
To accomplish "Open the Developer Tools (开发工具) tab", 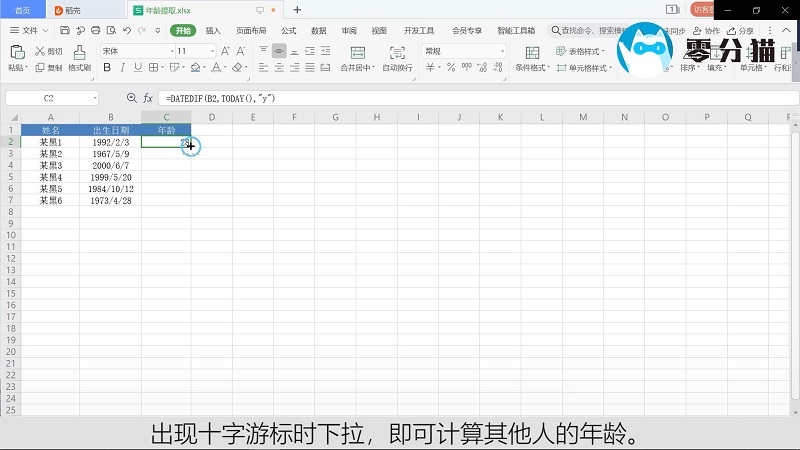I will [419, 31].
